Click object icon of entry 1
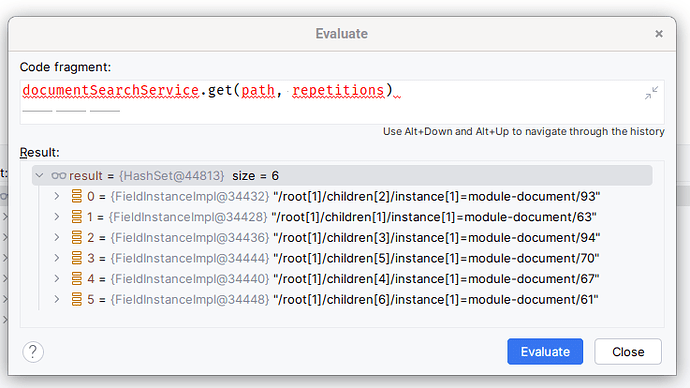The width and height of the screenshot is (690, 388). 77,217
